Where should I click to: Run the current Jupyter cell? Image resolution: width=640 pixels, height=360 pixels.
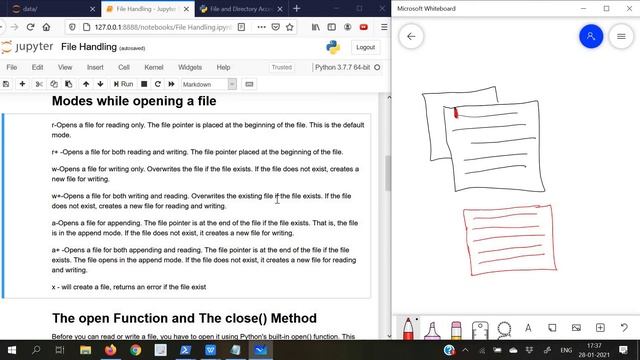pos(123,84)
